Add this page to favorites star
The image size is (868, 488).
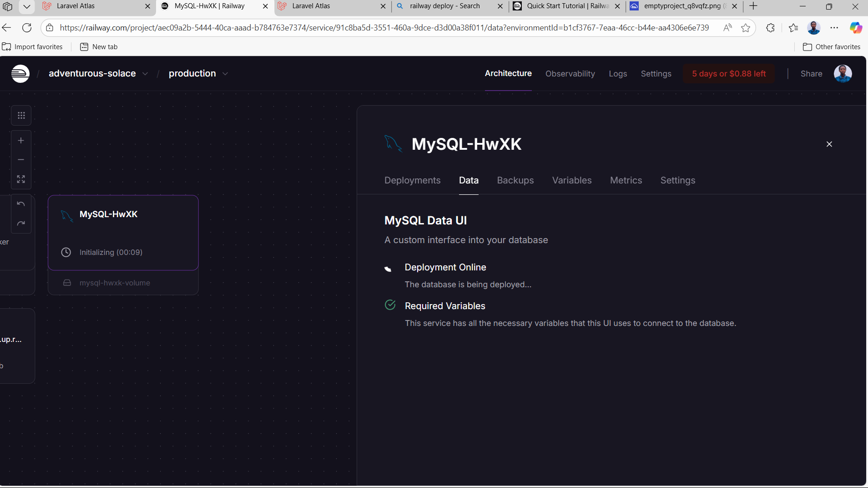tap(745, 28)
